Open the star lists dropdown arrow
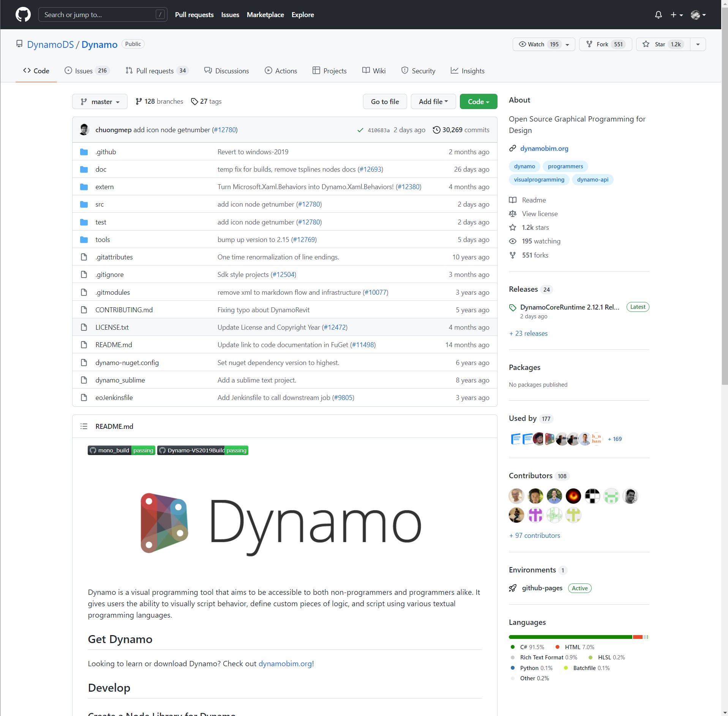 pyautogui.click(x=698, y=44)
